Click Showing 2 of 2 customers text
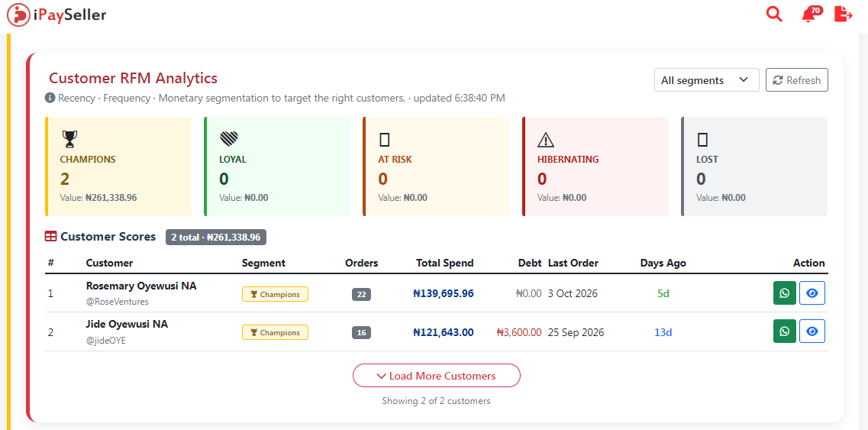 point(436,401)
